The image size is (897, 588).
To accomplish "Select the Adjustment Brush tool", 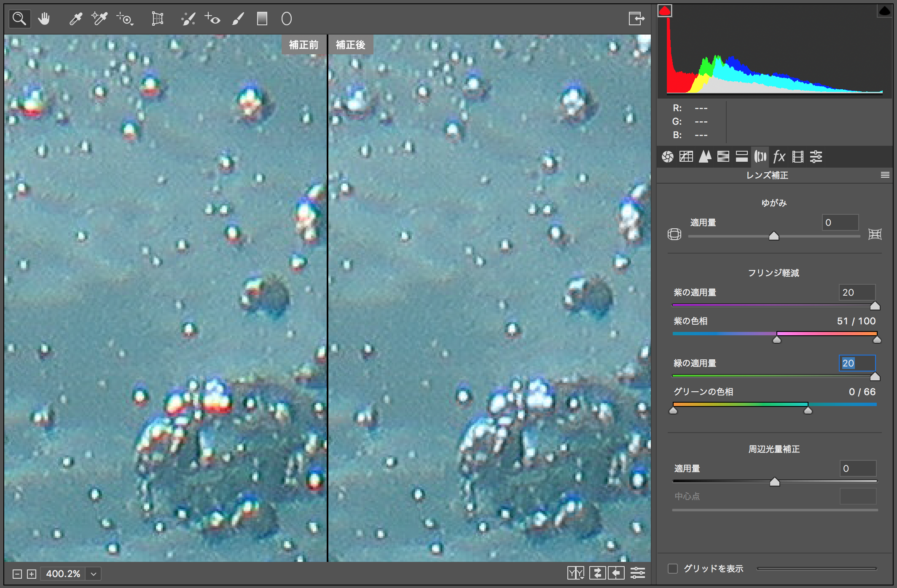I will pyautogui.click(x=238, y=19).
